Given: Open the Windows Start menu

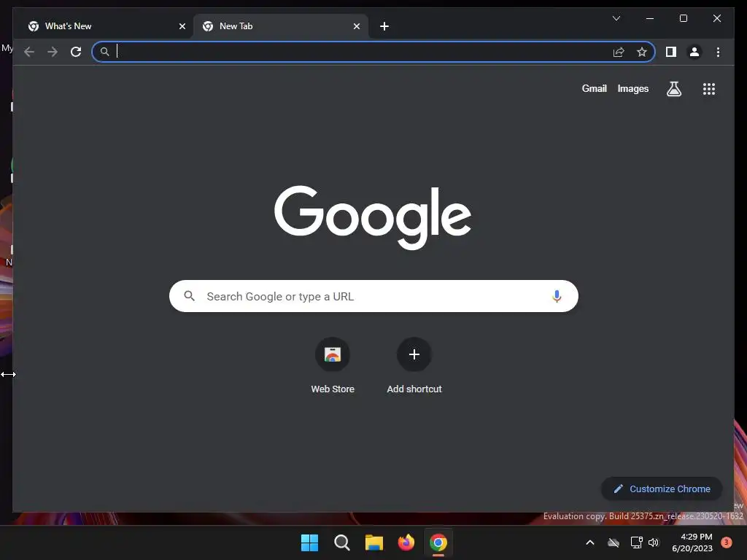Looking at the screenshot, I should pos(309,542).
